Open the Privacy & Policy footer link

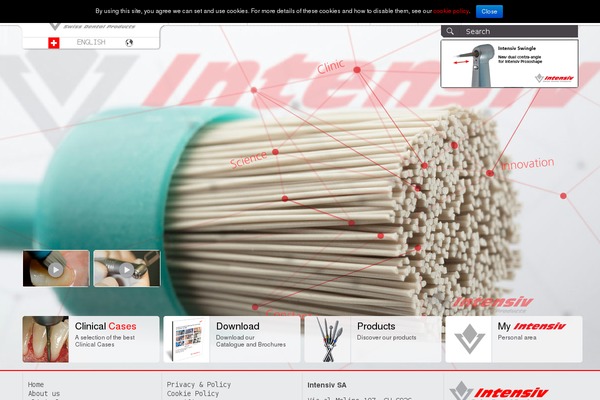click(x=198, y=385)
